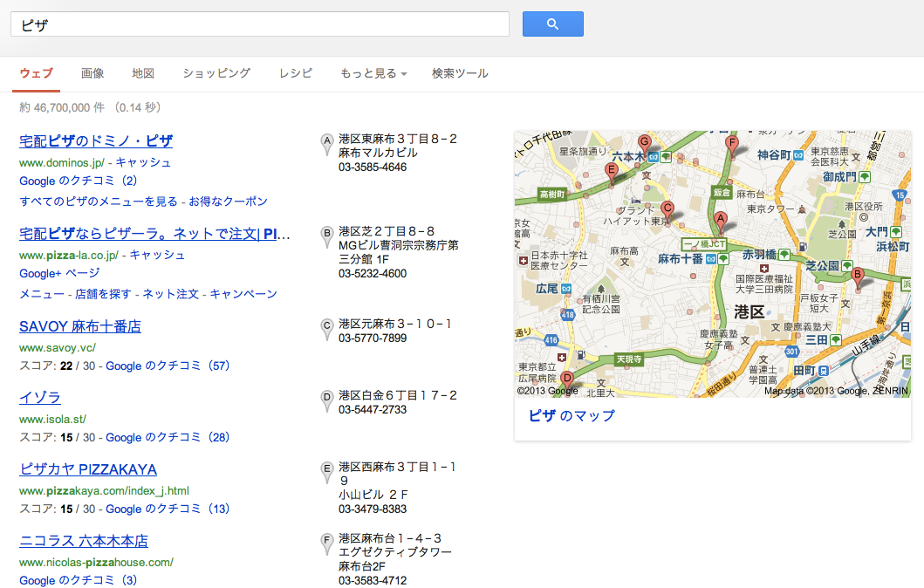Click the www.isola.st/ URL text
924x588 pixels.
point(52,420)
